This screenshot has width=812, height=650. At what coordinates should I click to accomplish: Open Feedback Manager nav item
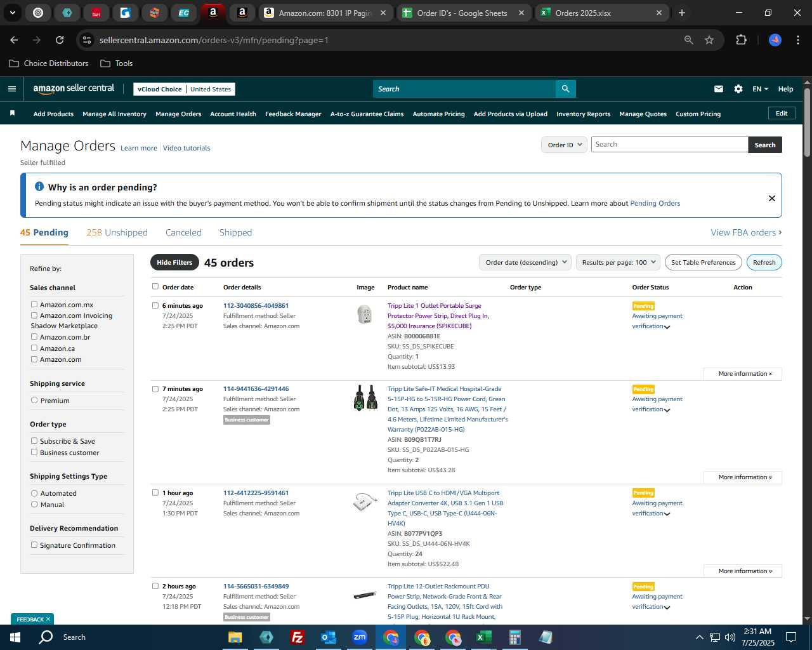[293, 114]
